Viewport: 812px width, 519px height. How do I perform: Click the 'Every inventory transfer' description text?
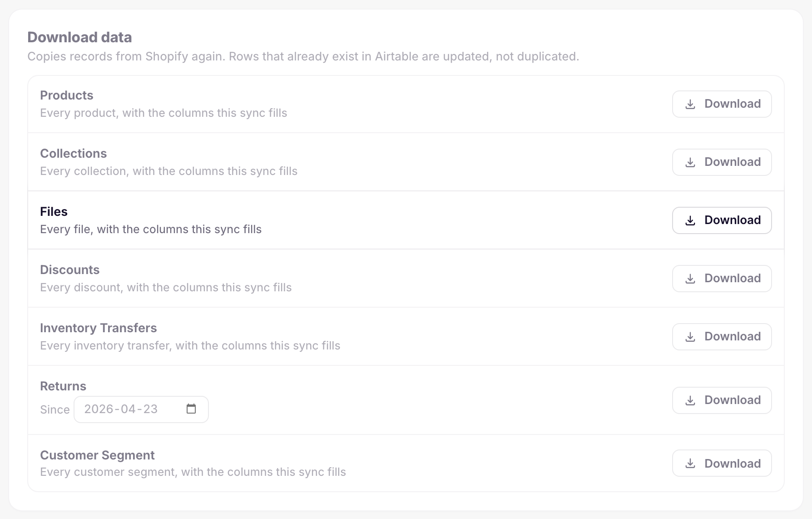tap(190, 346)
